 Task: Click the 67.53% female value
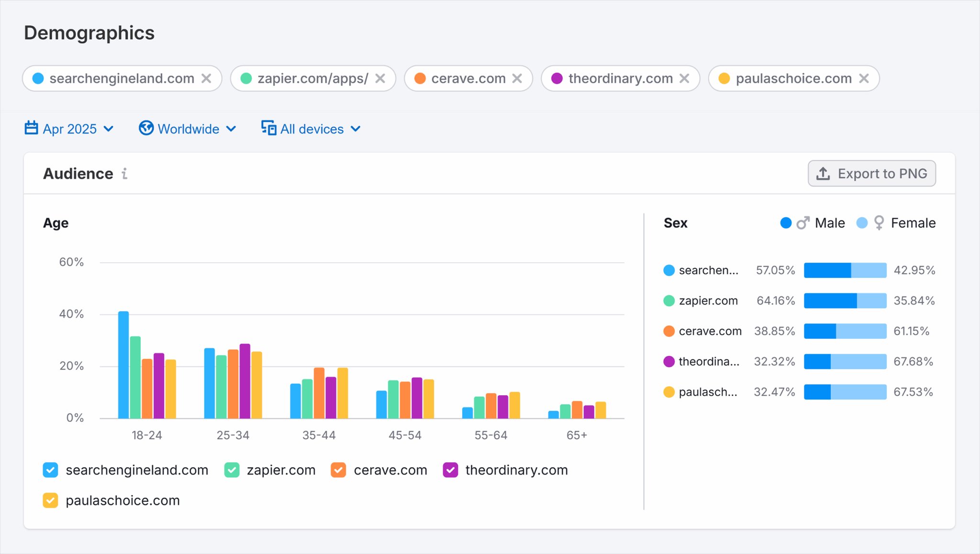click(913, 392)
